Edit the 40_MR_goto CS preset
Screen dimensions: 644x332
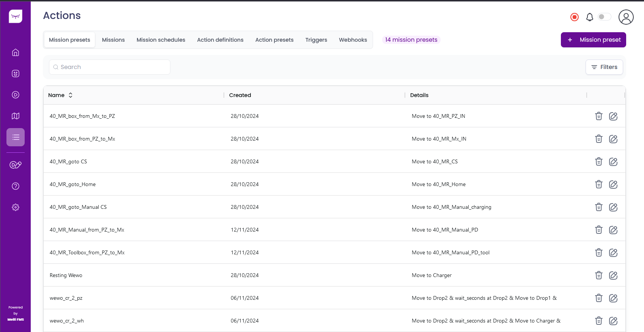coord(613,161)
